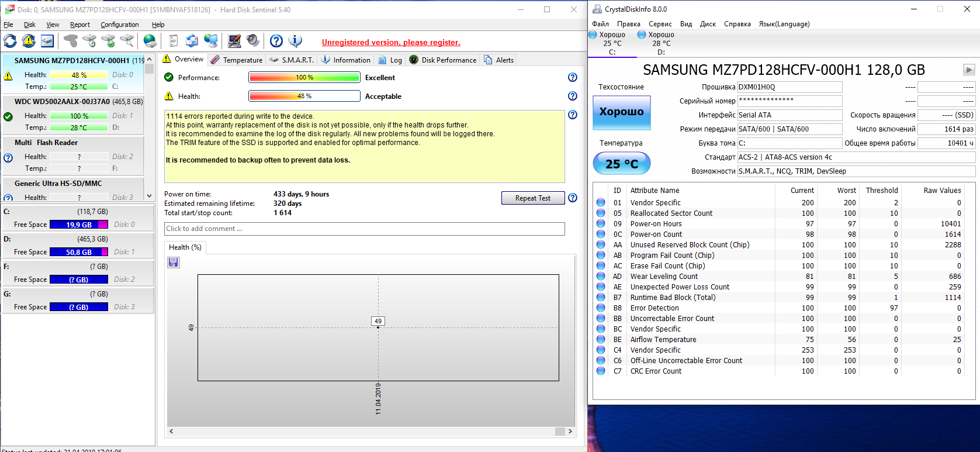Click the C: drive free space bar
This screenshot has height=452, width=980.
tap(79, 225)
